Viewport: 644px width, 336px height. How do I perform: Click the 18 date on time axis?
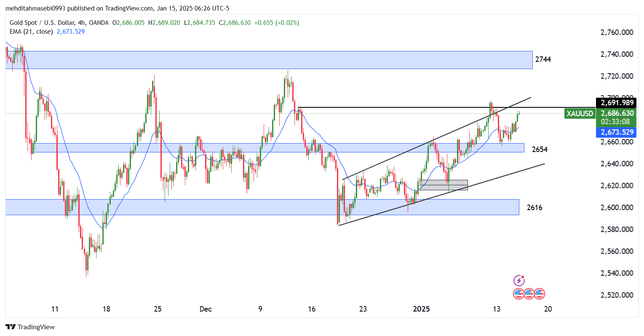tap(106, 309)
